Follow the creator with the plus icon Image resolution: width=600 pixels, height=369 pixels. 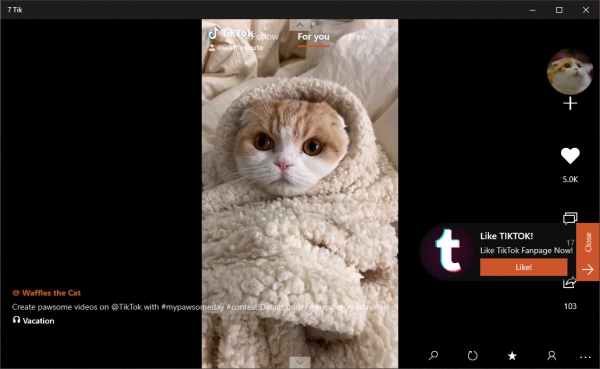[x=570, y=103]
